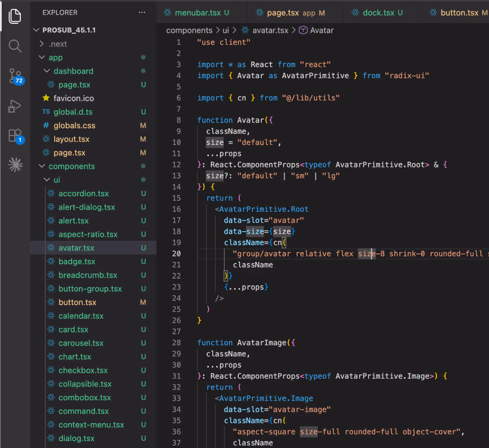Click the TS icon of global.d.ts

(46, 112)
